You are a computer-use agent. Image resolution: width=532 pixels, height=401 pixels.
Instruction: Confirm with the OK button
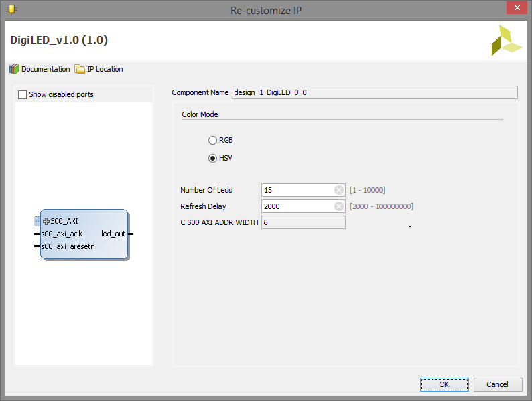click(x=444, y=384)
